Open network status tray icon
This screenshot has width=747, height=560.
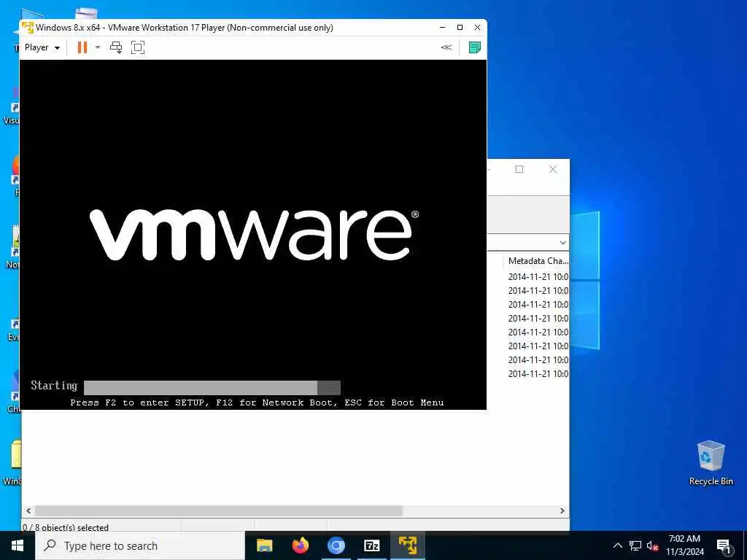(x=635, y=545)
